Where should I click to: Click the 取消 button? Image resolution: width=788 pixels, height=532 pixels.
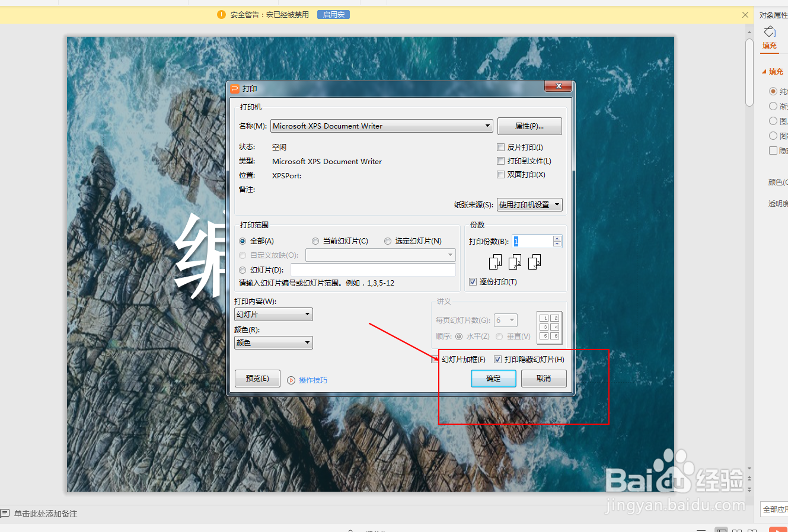pyautogui.click(x=544, y=379)
